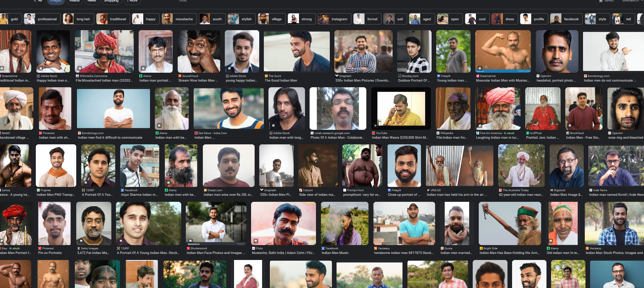The height and width of the screenshot is (288, 644).
Task: Open thumbnail above 'Outdoor Portrait Of' caption
Action: (x=414, y=51)
